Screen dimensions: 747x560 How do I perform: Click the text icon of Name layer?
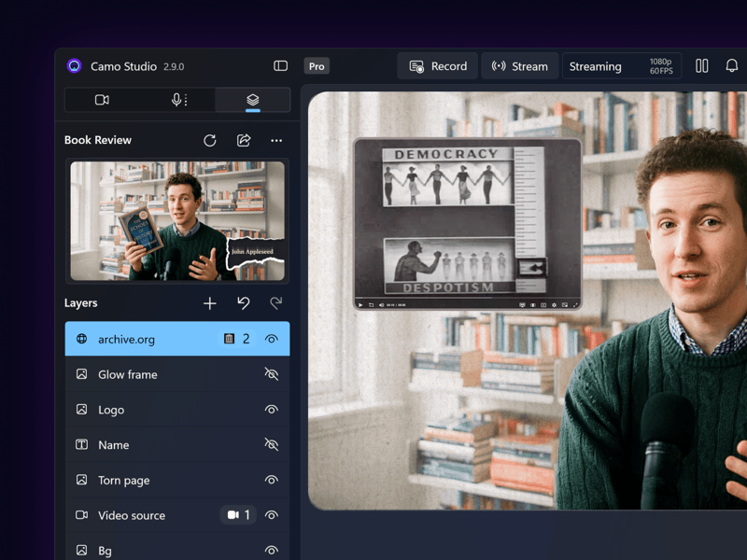pos(82,444)
